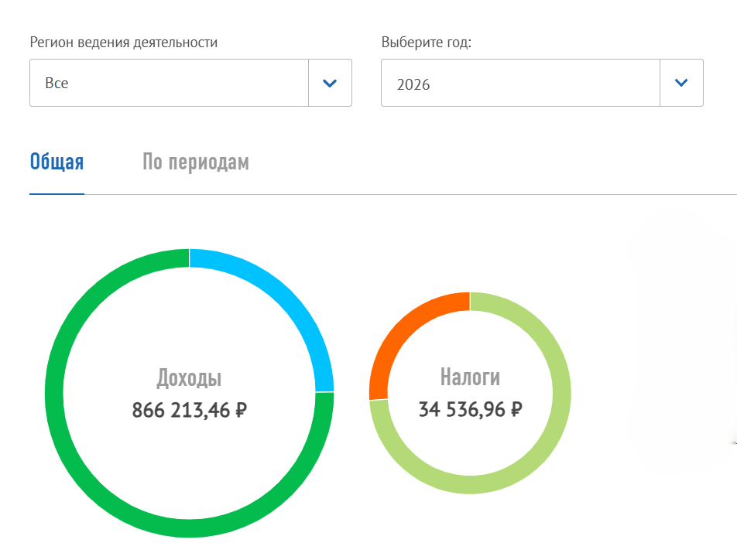Viewport: 737px width, 560px height.
Task: Click the "Выберите год:" label
Action: [x=426, y=43]
